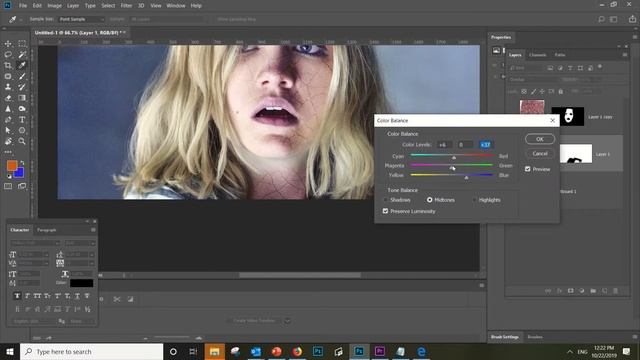Select the Hand tool
This screenshot has height=360, width=640.
click(x=8, y=141)
